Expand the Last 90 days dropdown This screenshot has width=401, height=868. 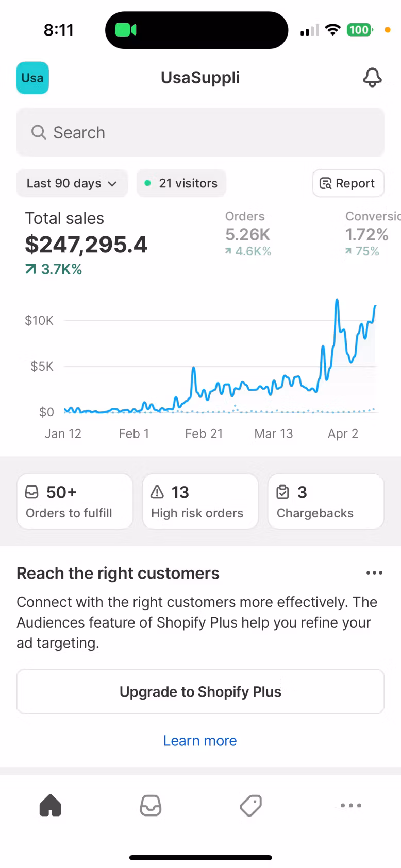coord(72,183)
